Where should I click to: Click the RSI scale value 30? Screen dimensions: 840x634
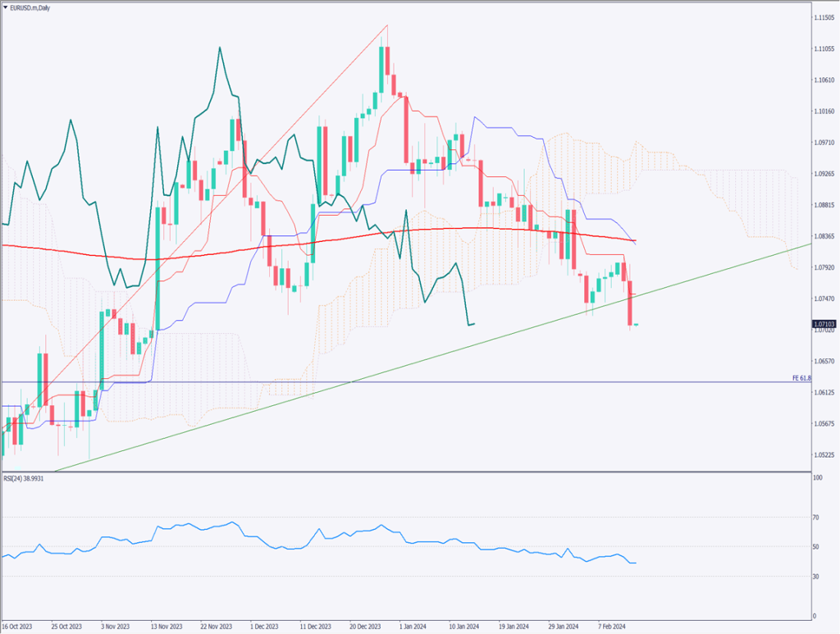(816, 577)
